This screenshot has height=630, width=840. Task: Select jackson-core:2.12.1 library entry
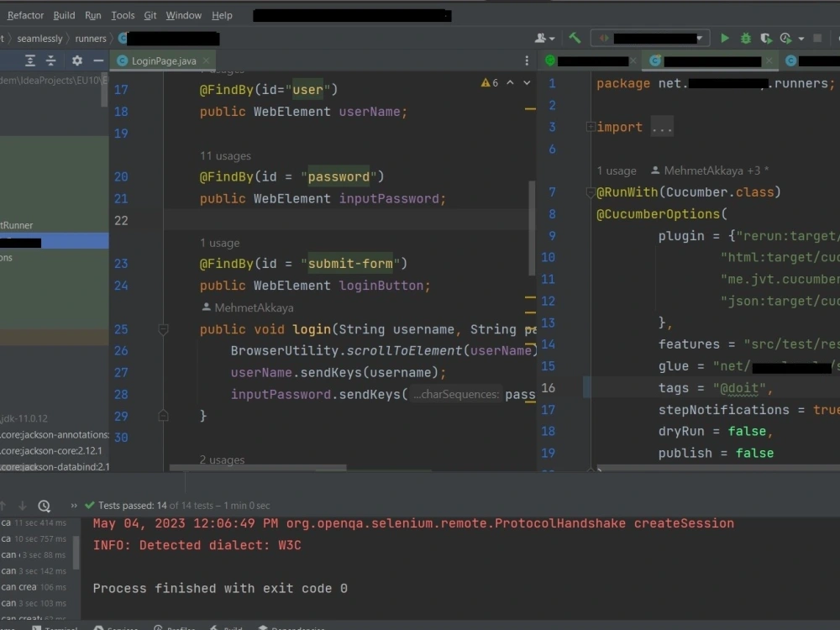[x=51, y=450]
